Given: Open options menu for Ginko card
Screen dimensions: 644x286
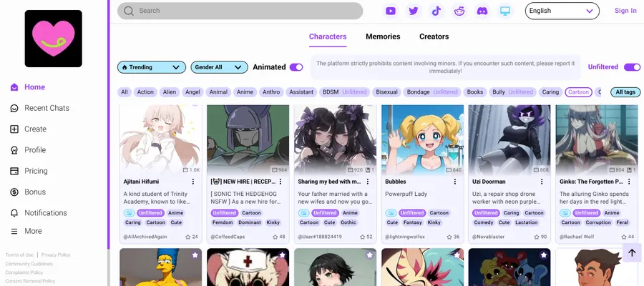Looking at the screenshot, I should coord(629,182).
